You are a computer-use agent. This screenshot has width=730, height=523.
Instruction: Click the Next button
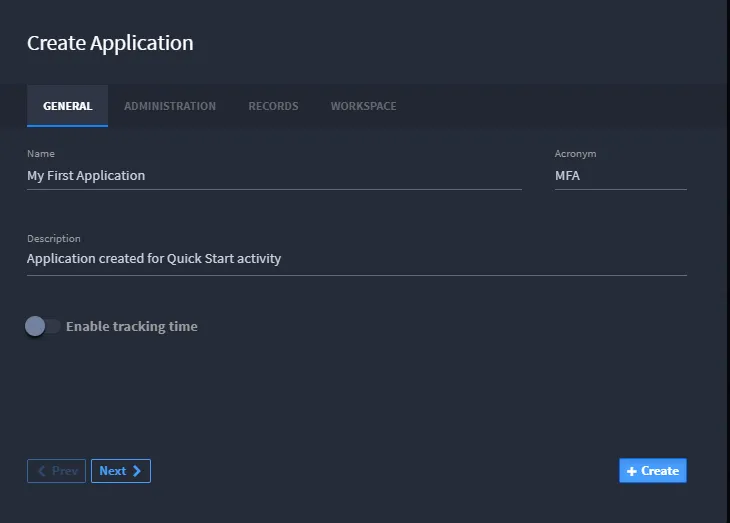(x=121, y=471)
